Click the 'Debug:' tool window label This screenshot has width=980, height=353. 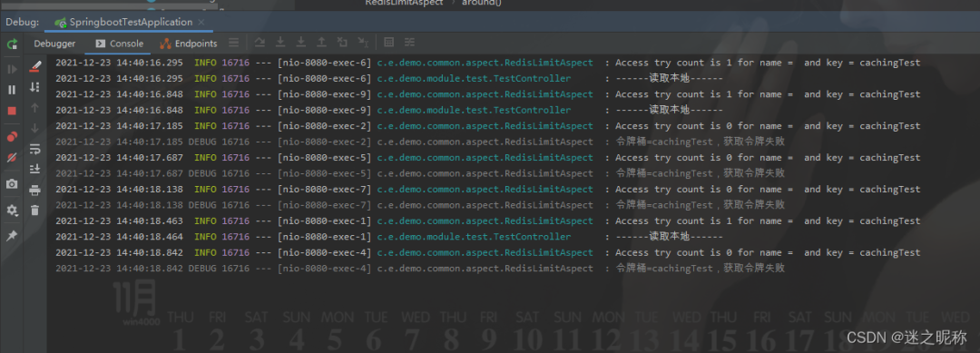point(23,22)
